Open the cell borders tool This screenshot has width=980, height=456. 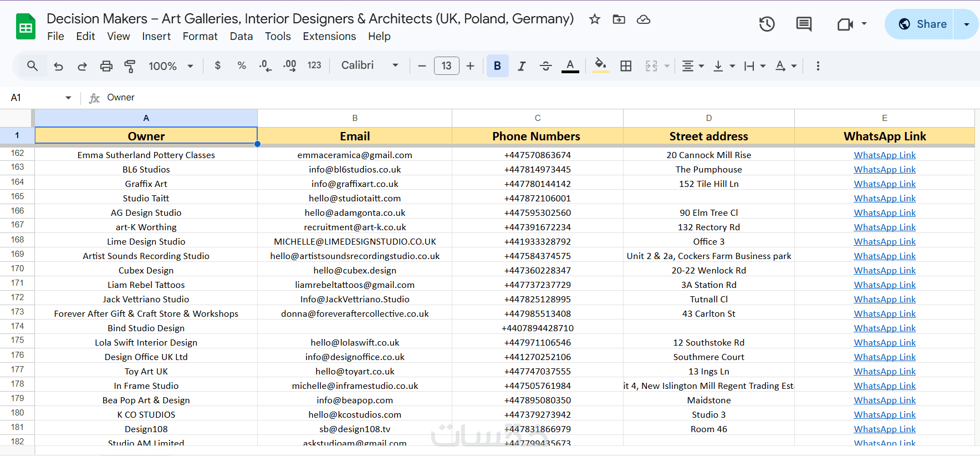tap(626, 66)
